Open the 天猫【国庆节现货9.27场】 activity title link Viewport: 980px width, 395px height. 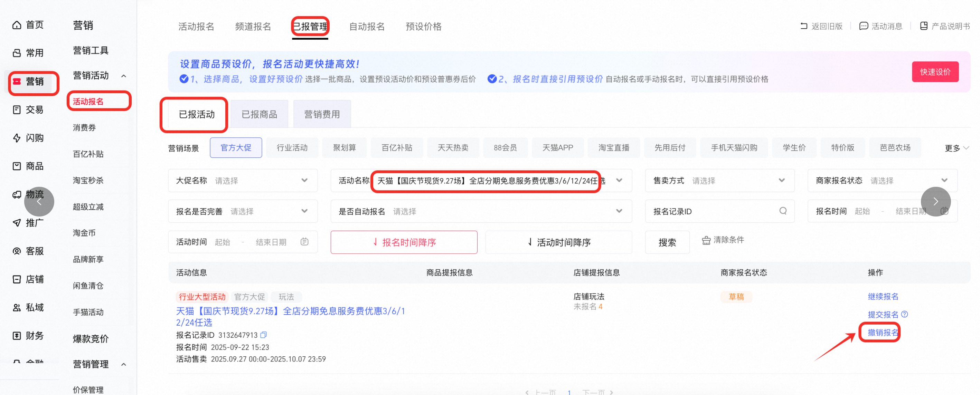[291, 317]
